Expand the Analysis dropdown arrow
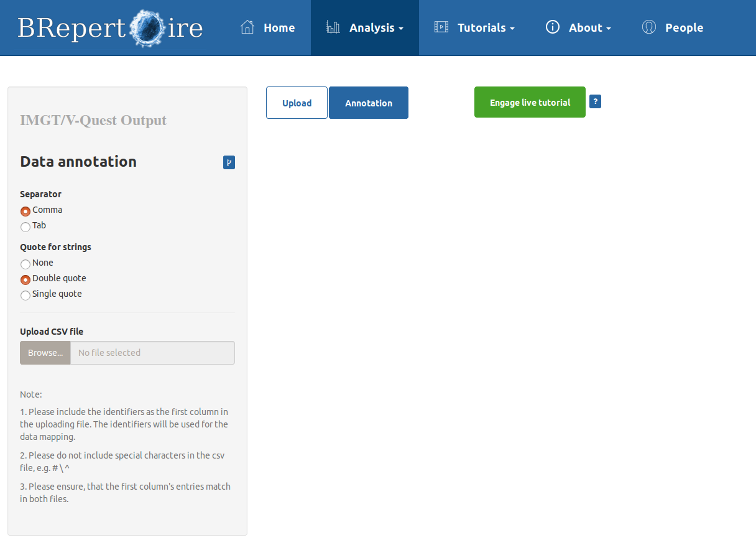The image size is (756, 555). (401, 29)
